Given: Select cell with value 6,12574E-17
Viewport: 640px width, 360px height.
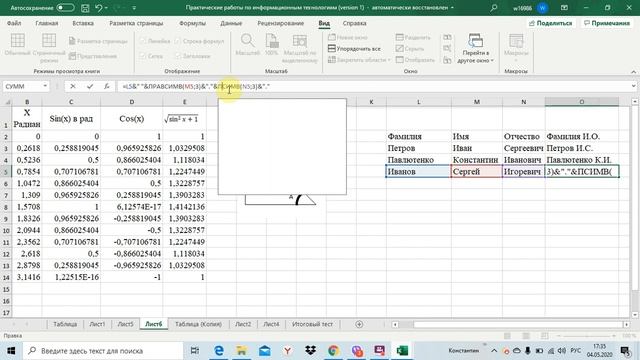Looking at the screenshot, I should click(131, 207).
